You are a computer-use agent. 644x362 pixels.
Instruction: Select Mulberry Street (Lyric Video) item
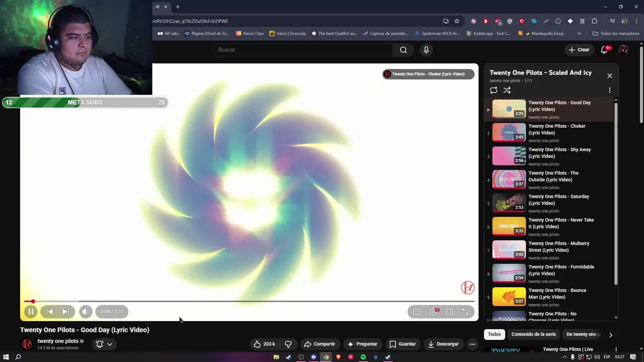(x=549, y=250)
